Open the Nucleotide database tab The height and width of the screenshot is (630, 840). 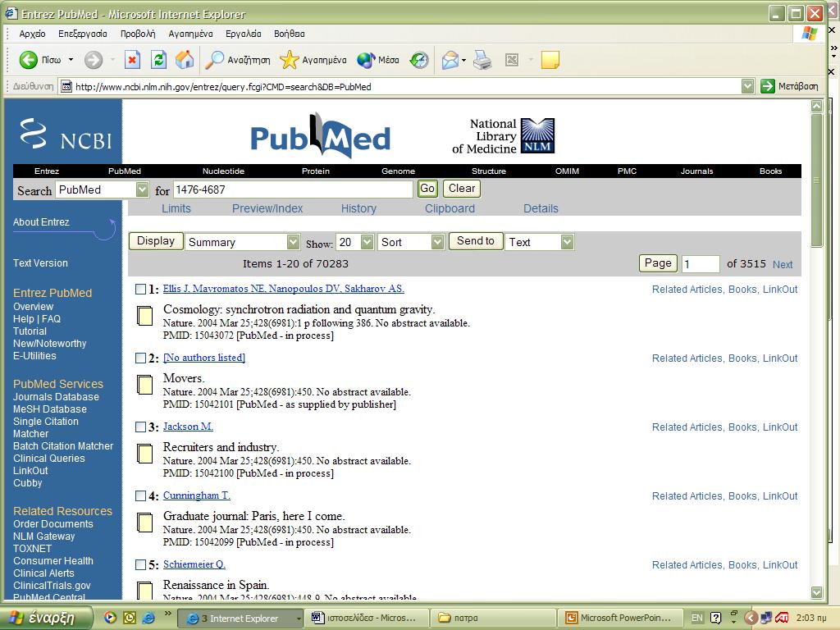223,171
